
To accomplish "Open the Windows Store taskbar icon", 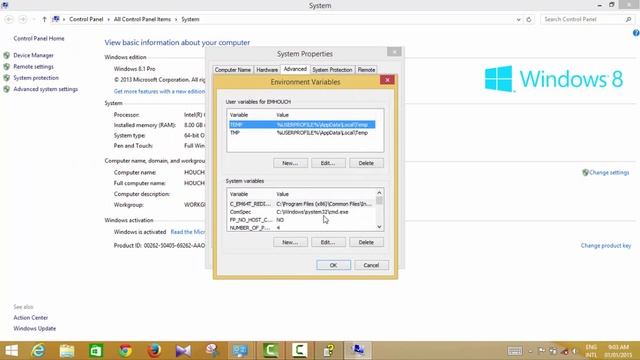I will pos(96,351).
